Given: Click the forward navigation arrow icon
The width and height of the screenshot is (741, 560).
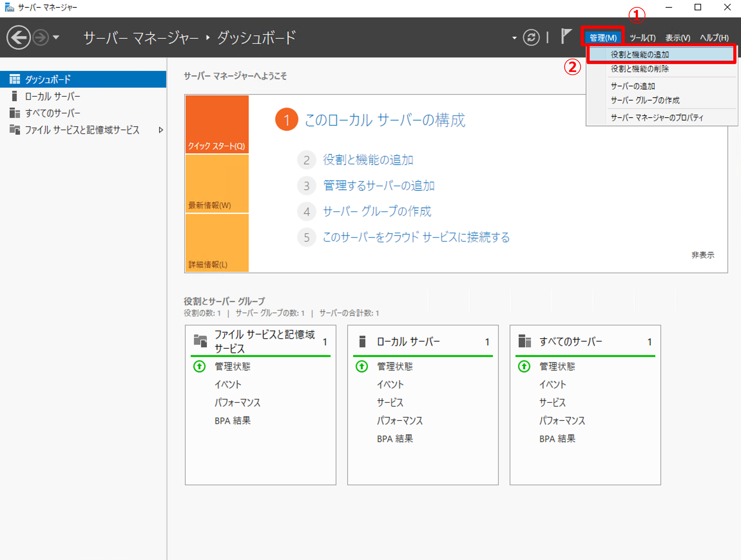Looking at the screenshot, I should click(x=41, y=38).
